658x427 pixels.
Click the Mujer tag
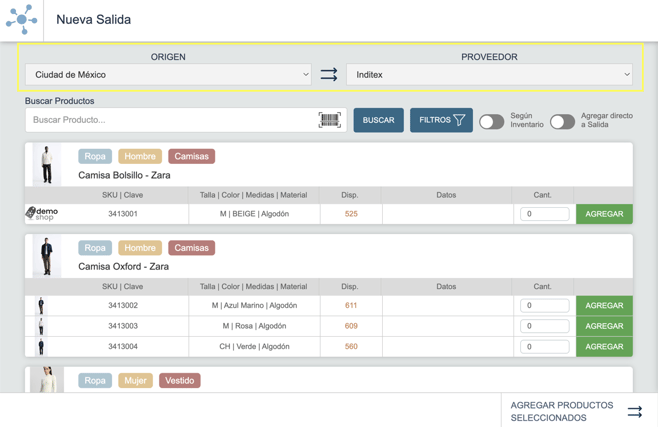pos(135,380)
